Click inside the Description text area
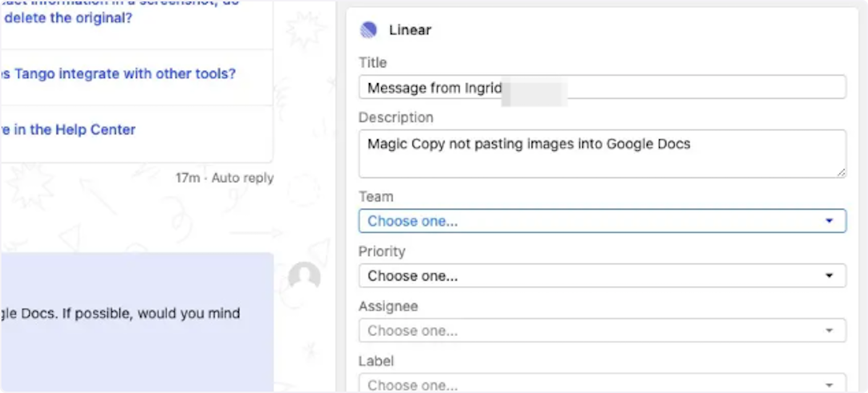Viewport: 868px width, 393px height. coord(602,153)
